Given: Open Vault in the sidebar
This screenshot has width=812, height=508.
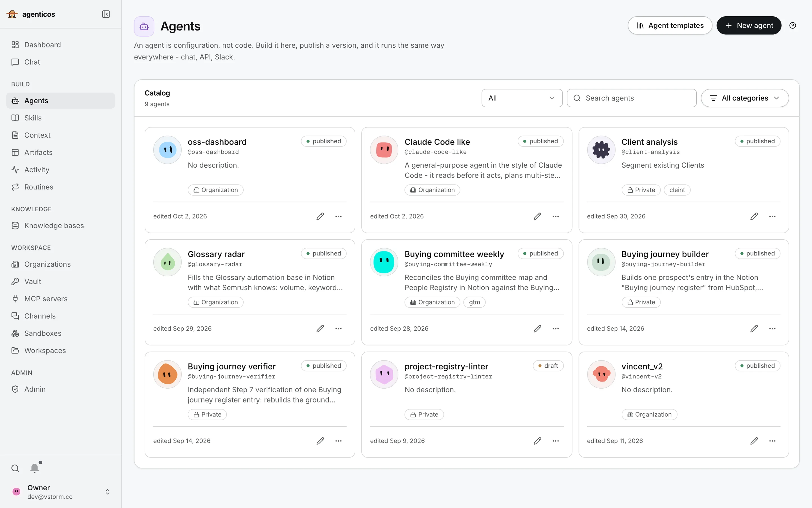Looking at the screenshot, I should tap(61, 282).
